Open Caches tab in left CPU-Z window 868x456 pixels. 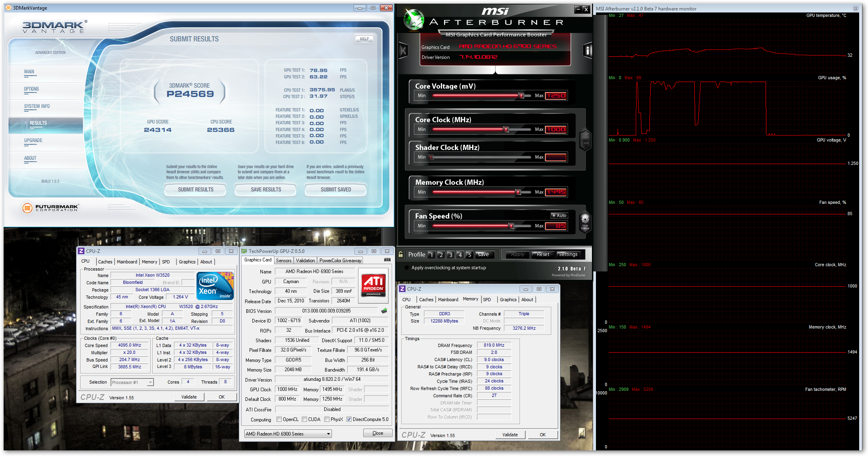(105, 262)
